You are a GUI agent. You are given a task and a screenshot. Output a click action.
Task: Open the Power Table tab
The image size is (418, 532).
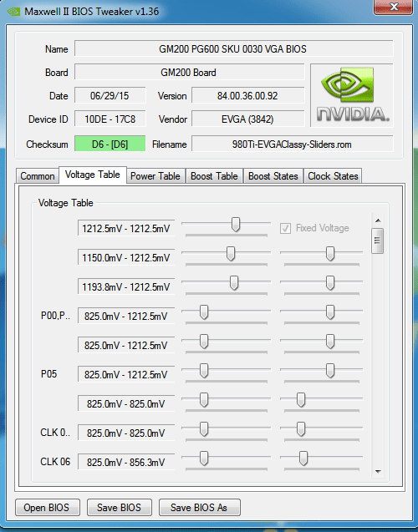(x=155, y=176)
